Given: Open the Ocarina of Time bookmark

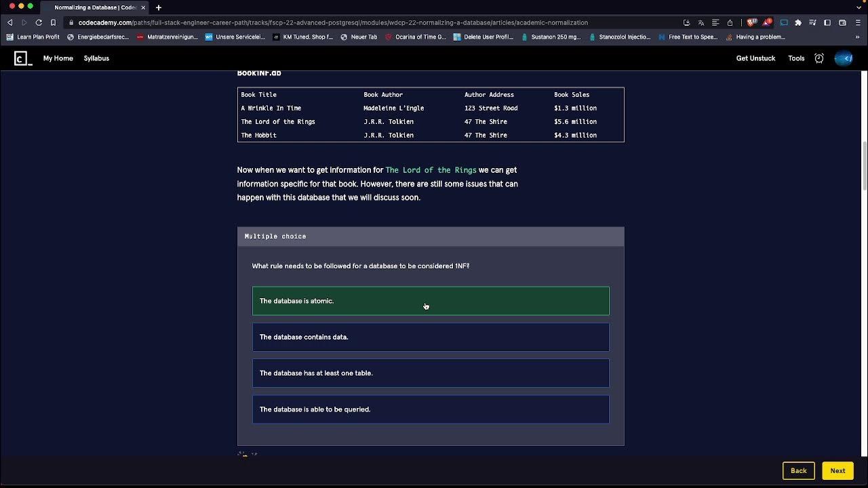Looking at the screenshot, I should [416, 37].
